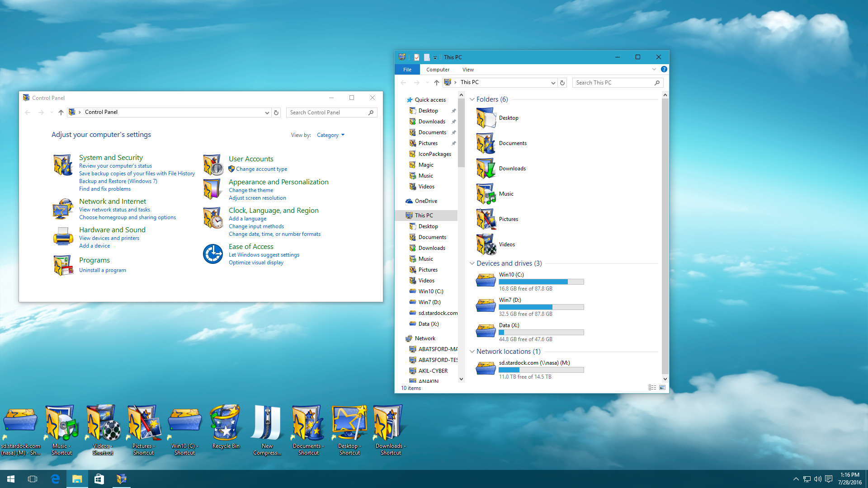
Task: Select the Computer tab in This PC window
Action: 438,70
